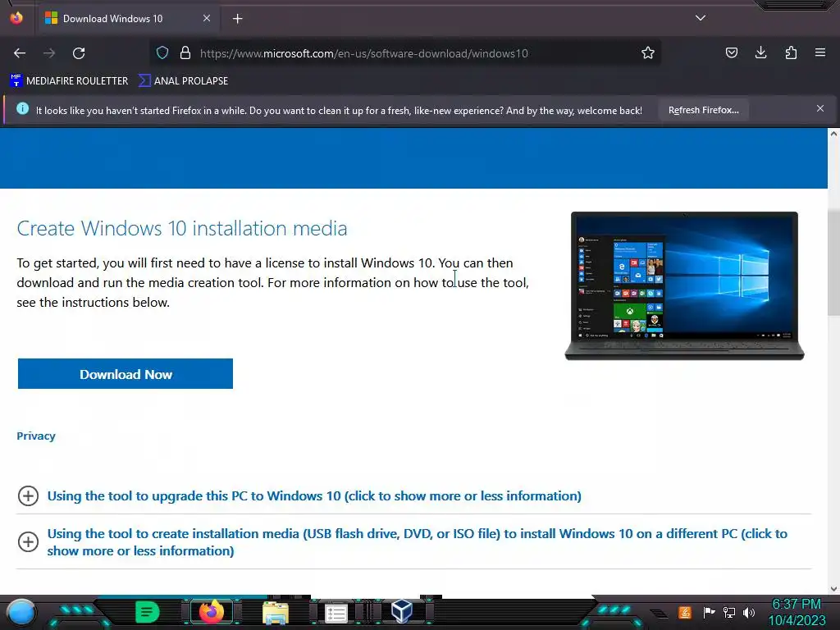Click the Firefox logo in the title bar
Screen dimensions: 840x630
pyautogui.click(x=16, y=18)
